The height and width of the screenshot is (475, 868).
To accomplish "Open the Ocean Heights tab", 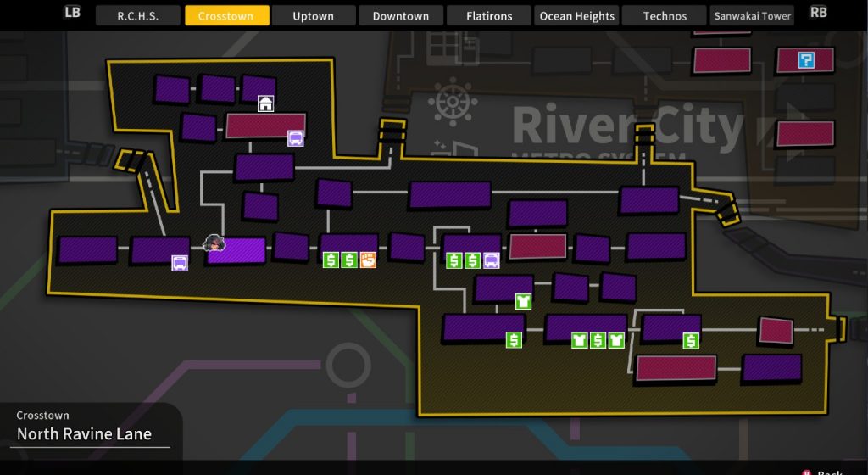I will (x=576, y=16).
